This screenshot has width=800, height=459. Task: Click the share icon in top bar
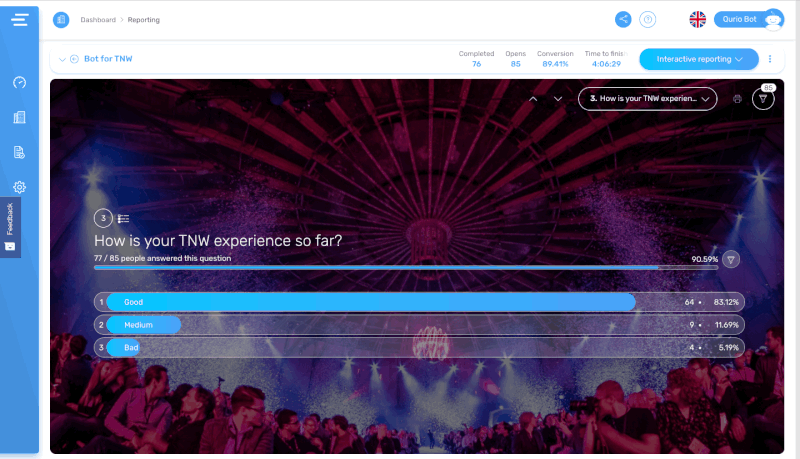(x=623, y=19)
